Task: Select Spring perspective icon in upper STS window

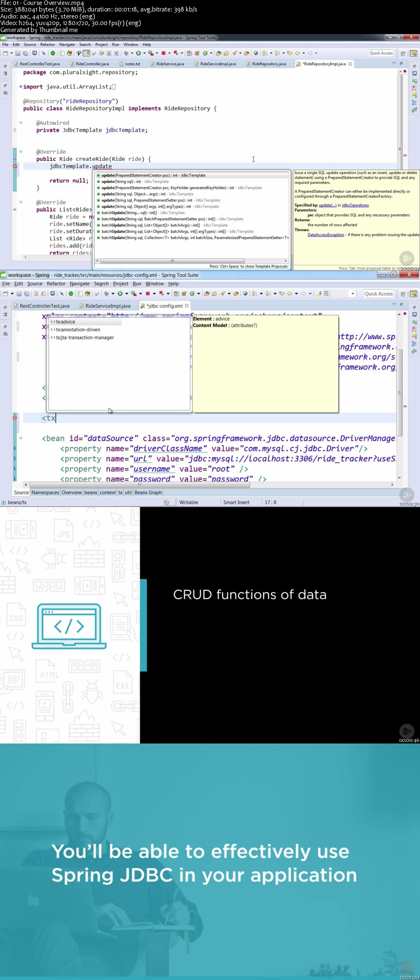Action: 413,53
